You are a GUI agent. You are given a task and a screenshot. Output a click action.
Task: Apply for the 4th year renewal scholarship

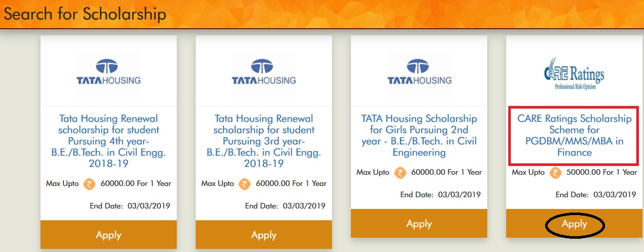click(x=109, y=235)
